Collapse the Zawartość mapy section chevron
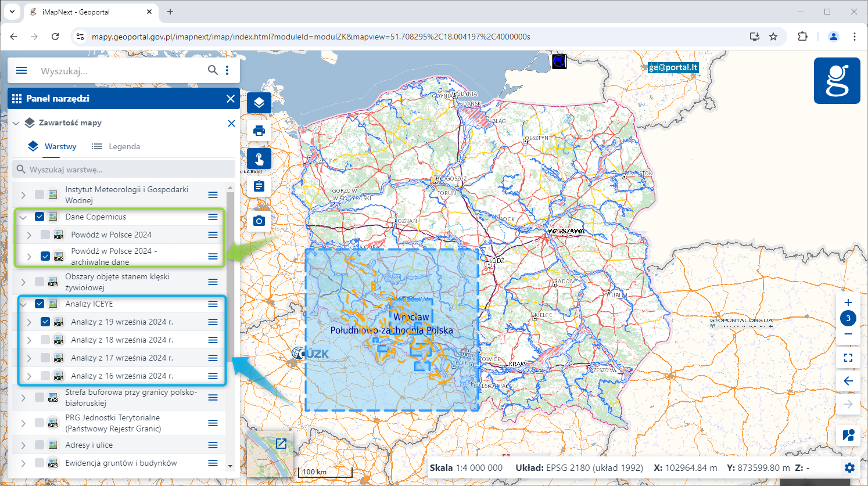Image resolution: width=868 pixels, height=486 pixels. 16,123
